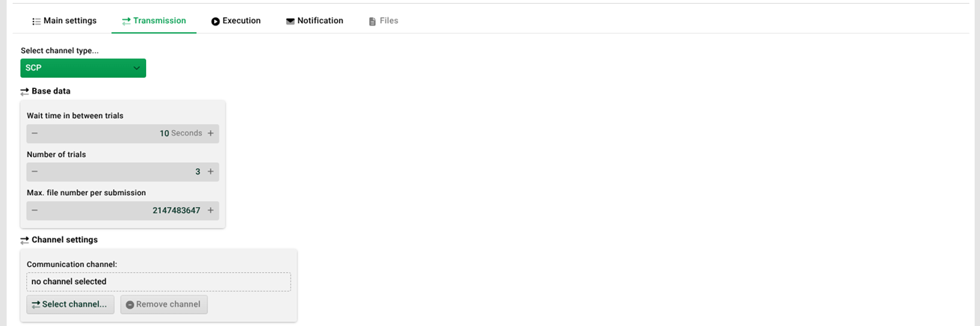Click the Transmission arrows icon
The height and width of the screenshot is (326, 980).
[x=126, y=22]
